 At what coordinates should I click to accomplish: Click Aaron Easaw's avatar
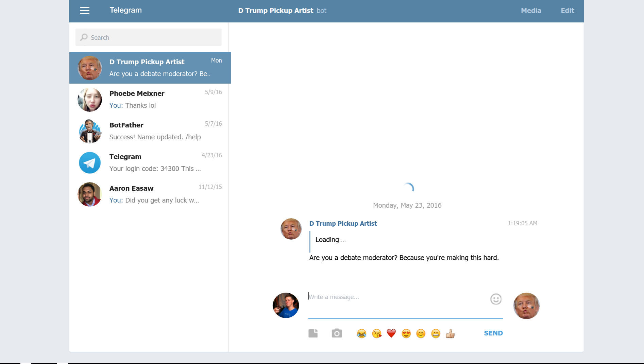tap(90, 194)
